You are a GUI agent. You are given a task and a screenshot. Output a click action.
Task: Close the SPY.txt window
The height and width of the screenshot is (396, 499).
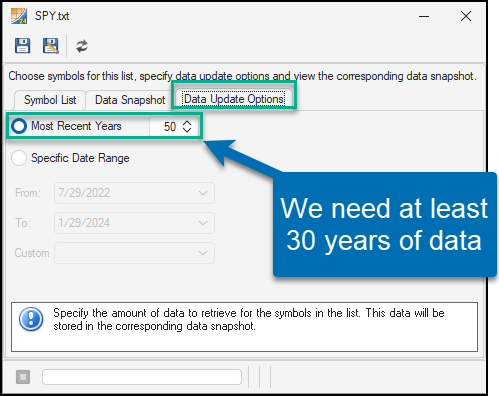click(466, 16)
